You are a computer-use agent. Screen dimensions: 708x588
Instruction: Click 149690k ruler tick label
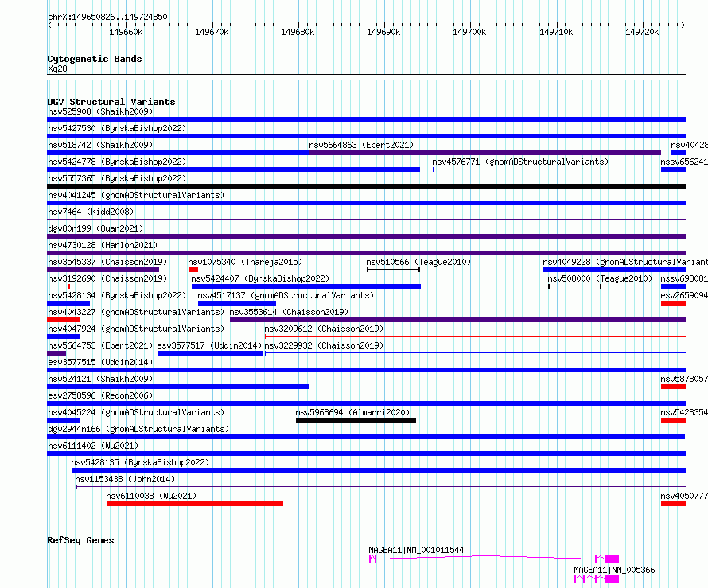[x=383, y=32]
